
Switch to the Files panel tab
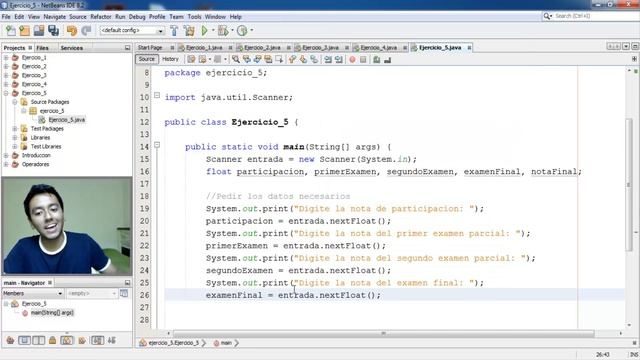pyautogui.click(x=42, y=48)
